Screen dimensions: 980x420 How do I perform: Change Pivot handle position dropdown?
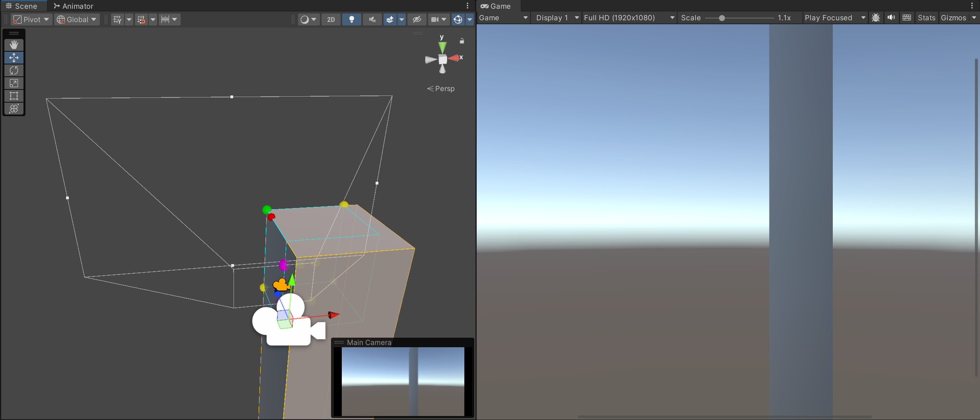click(x=31, y=19)
